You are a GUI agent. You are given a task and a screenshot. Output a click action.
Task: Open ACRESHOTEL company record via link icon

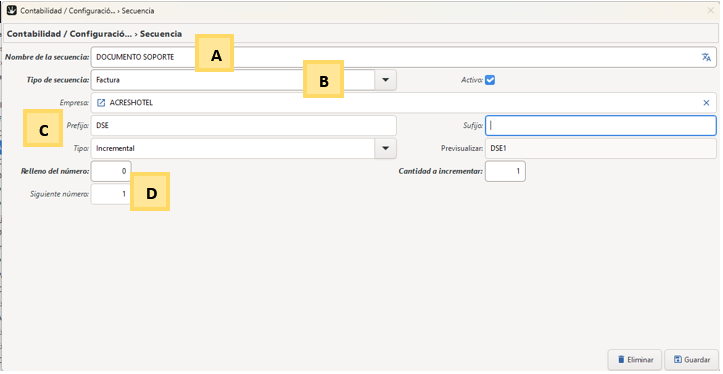coord(101,103)
